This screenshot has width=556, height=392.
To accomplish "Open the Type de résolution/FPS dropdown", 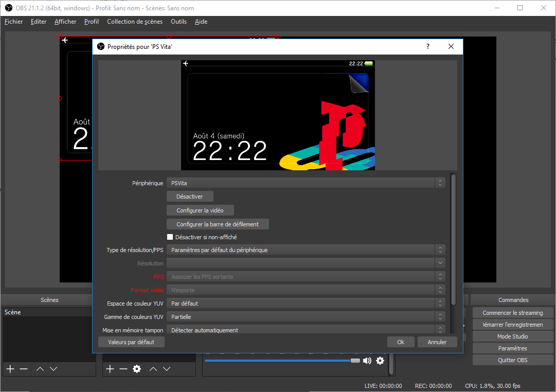I will [306, 250].
